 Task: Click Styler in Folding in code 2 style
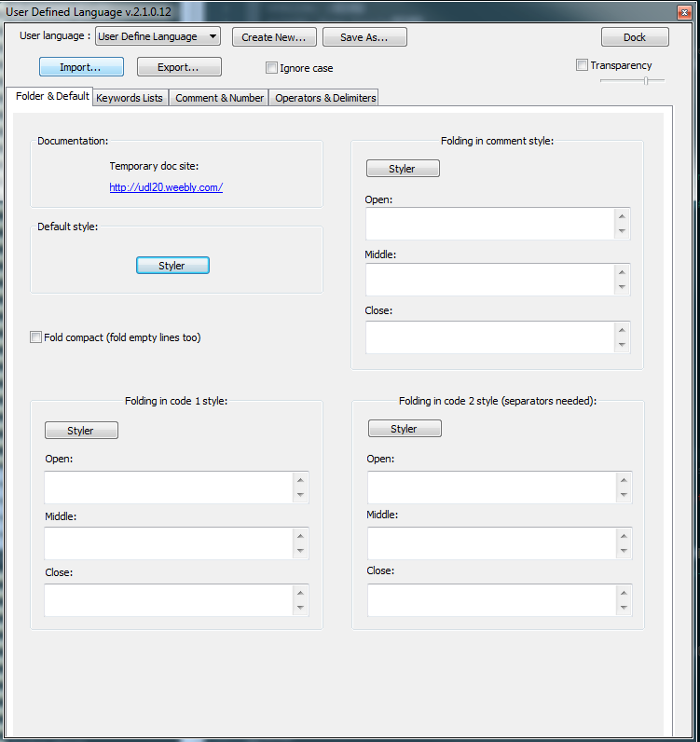pyautogui.click(x=405, y=428)
